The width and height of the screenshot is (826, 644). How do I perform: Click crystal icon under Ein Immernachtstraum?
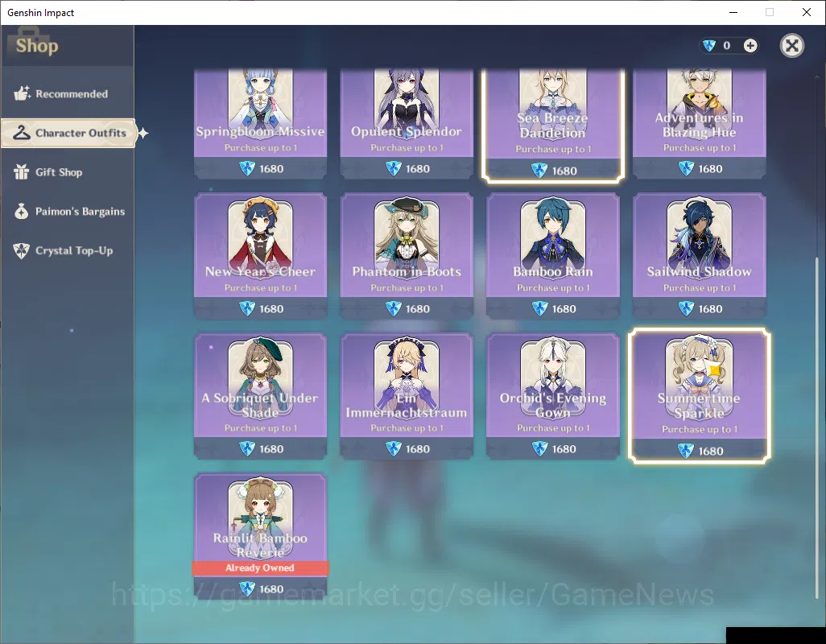pyautogui.click(x=393, y=448)
